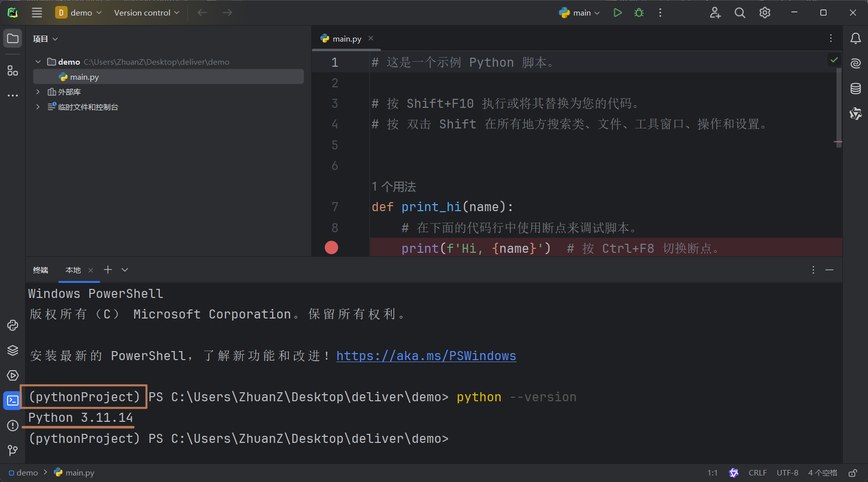The width and height of the screenshot is (868, 482).
Task: Open the aka.ms/PSWindows link
Action: [426, 356]
